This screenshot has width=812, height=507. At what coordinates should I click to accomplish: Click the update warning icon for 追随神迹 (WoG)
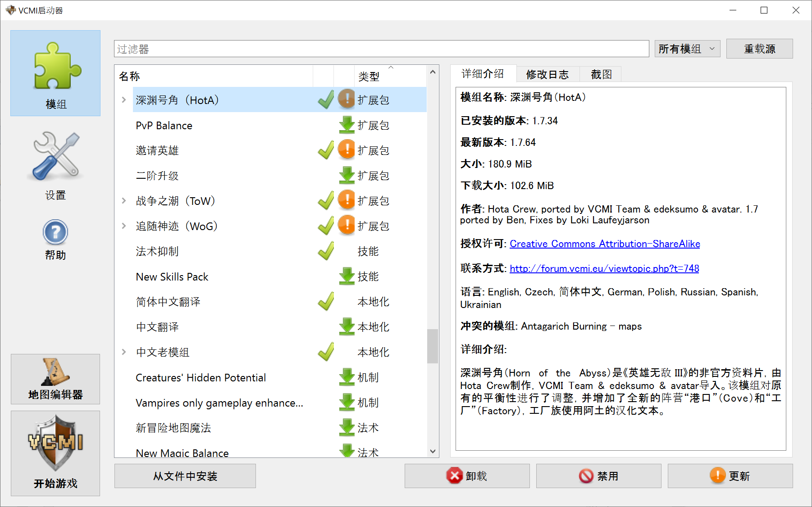[347, 225]
